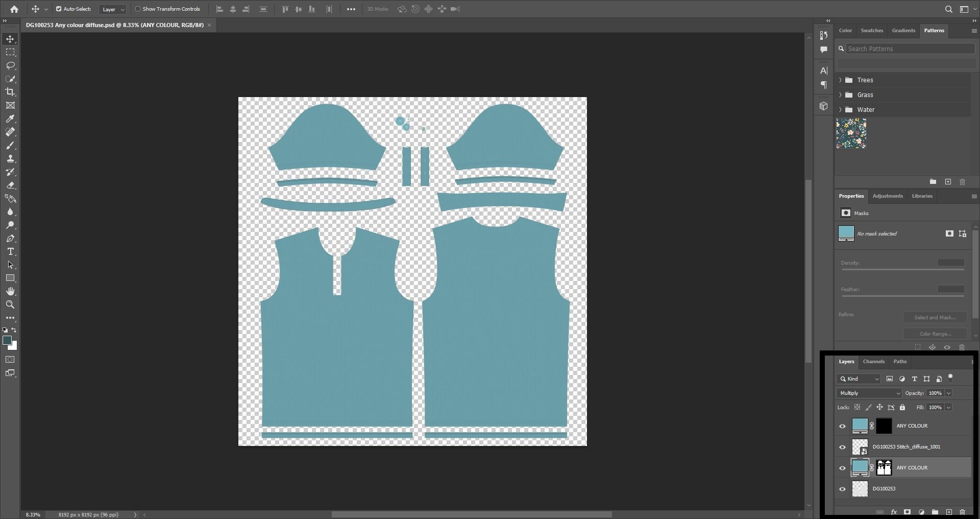The height and width of the screenshot is (519, 980).
Task: Switch to the Color tab
Action: [845, 31]
